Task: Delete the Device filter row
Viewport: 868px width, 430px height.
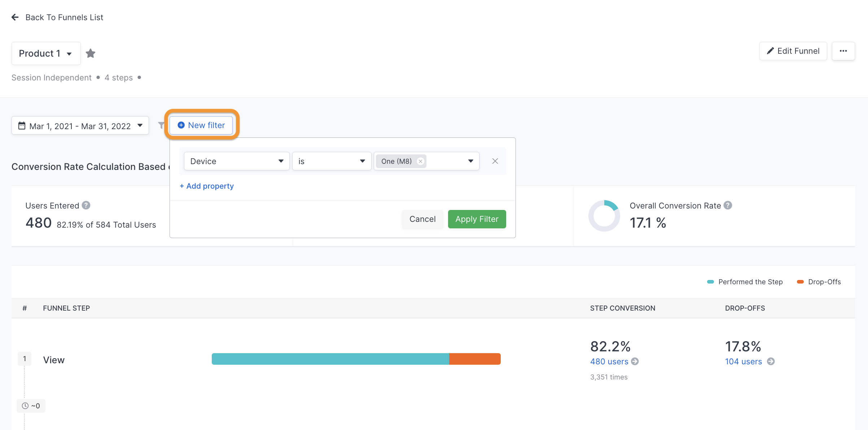Action: pyautogui.click(x=495, y=161)
